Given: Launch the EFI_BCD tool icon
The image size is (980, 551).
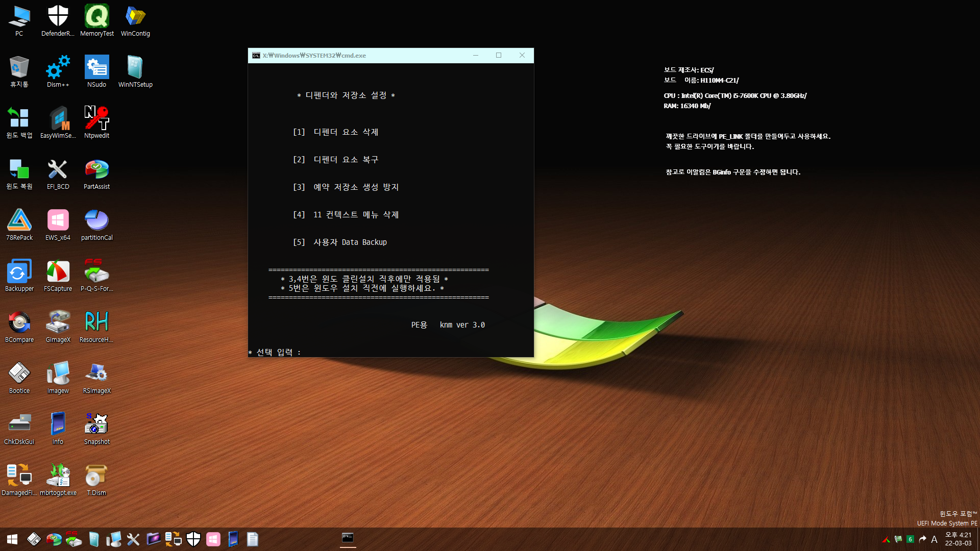Looking at the screenshot, I should point(58,173).
